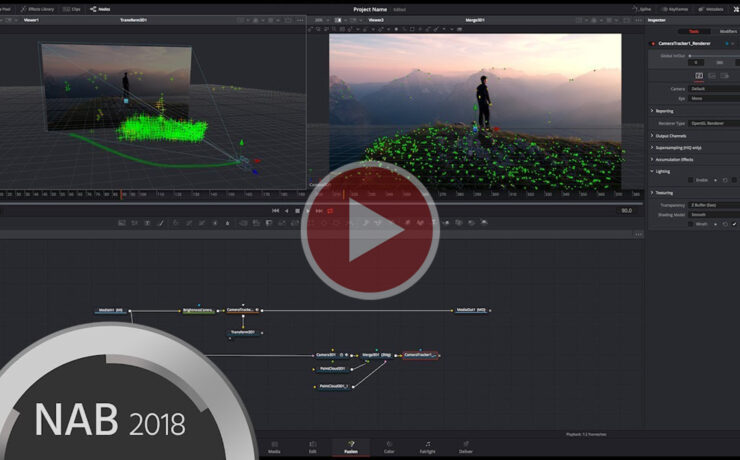Add a Camera3D node from the toolbar

click(459, 223)
